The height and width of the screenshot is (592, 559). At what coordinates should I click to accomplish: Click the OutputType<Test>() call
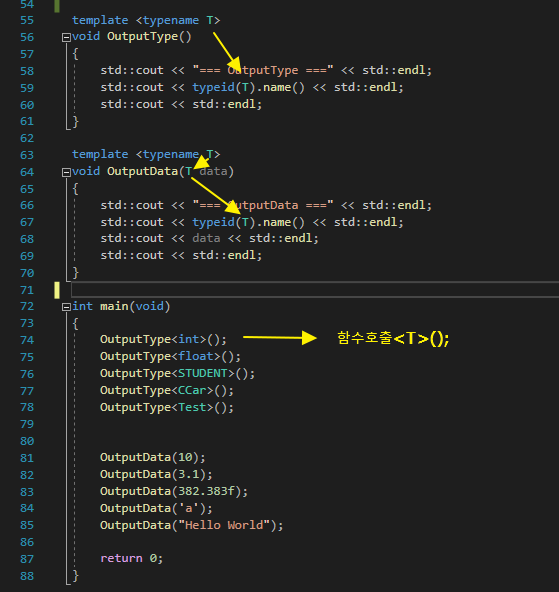coord(167,407)
